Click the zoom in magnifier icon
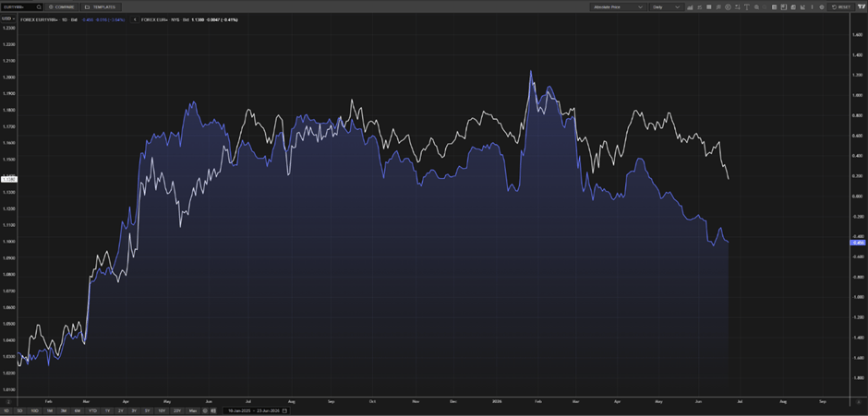This screenshot has height=416, width=868. pyautogui.click(x=756, y=7)
